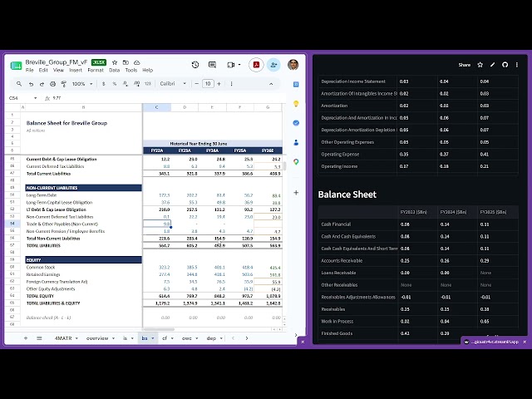Select the Long-Term Debt row label
The width and height of the screenshot is (532, 399).
click(x=42, y=195)
